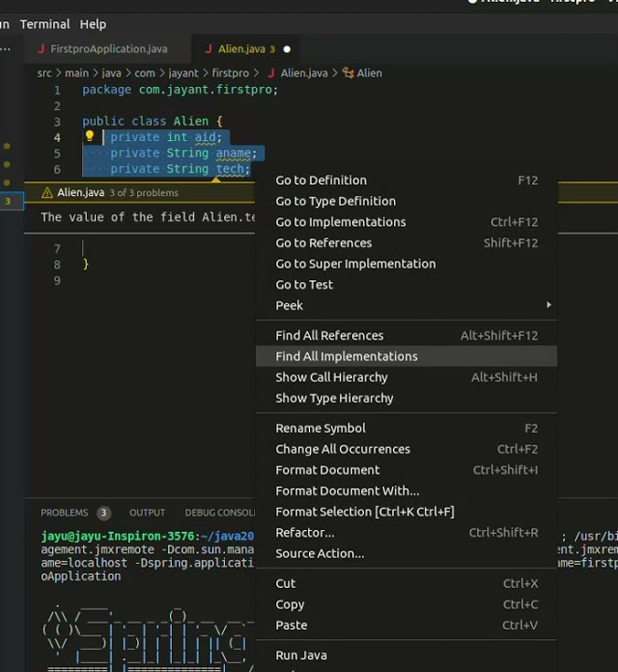The image size is (618, 672).
Task: Click the 'tech' variable in code
Action: tap(230, 169)
